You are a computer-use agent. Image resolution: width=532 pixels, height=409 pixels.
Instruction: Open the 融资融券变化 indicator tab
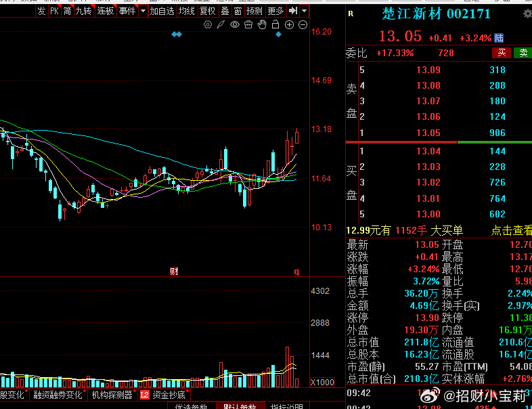tap(58, 395)
